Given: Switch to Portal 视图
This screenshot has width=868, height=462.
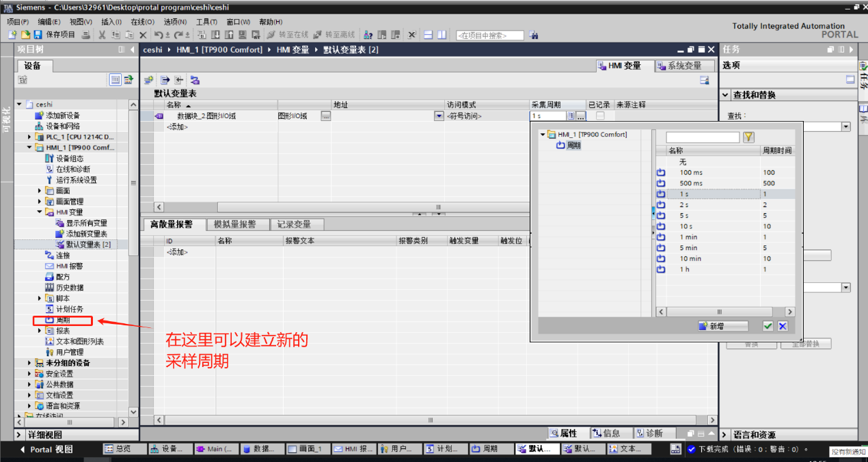Looking at the screenshot, I should [x=46, y=449].
